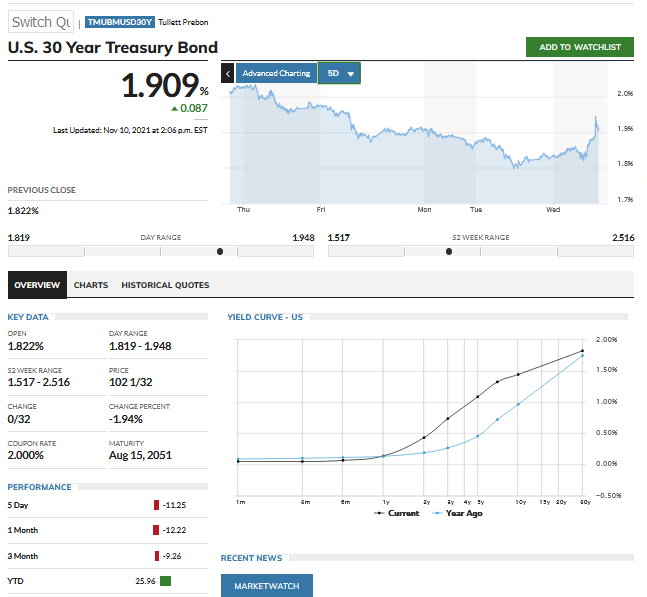
Task: Select the TMUBMUSD30Y ticker badge
Action: click(x=120, y=22)
